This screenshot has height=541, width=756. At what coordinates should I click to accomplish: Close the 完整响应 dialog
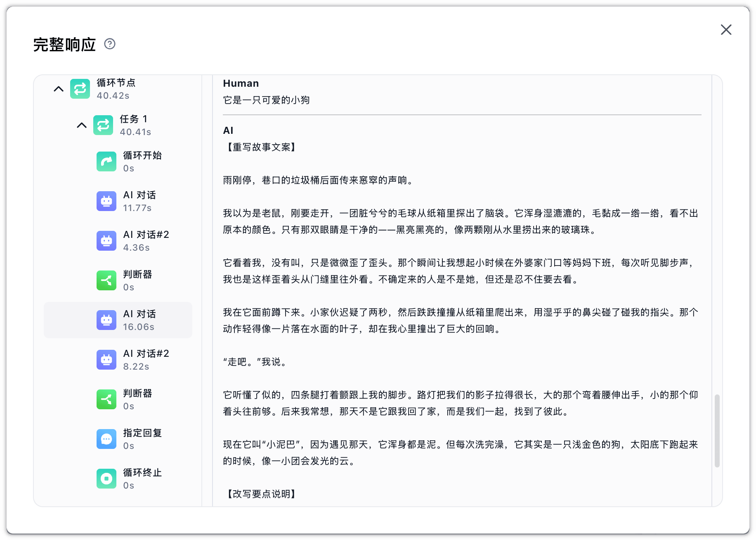coord(726,30)
